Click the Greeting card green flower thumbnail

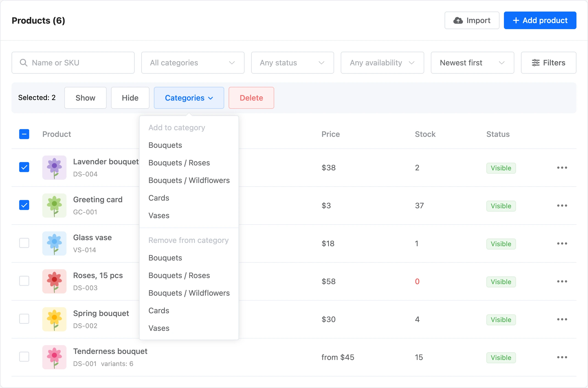point(54,206)
